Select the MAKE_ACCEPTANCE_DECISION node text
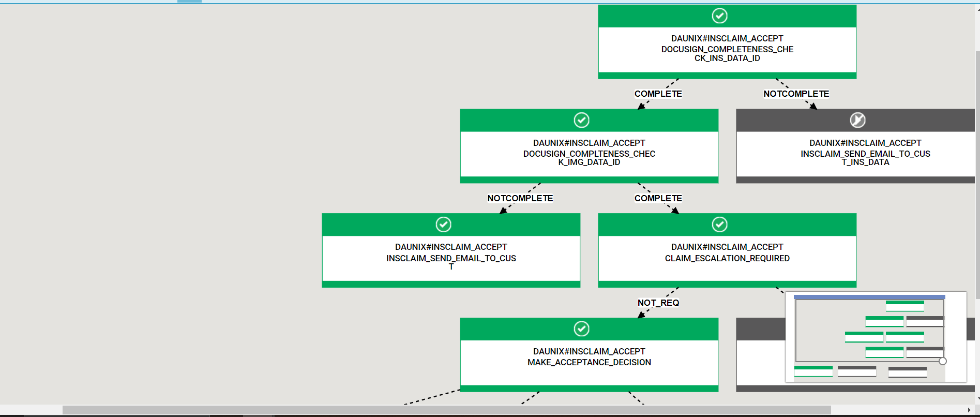This screenshot has width=980, height=417. click(589, 362)
